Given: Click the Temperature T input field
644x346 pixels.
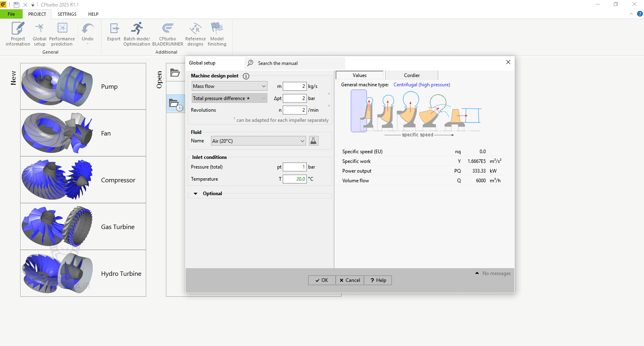Looking at the screenshot, I should 295,179.
